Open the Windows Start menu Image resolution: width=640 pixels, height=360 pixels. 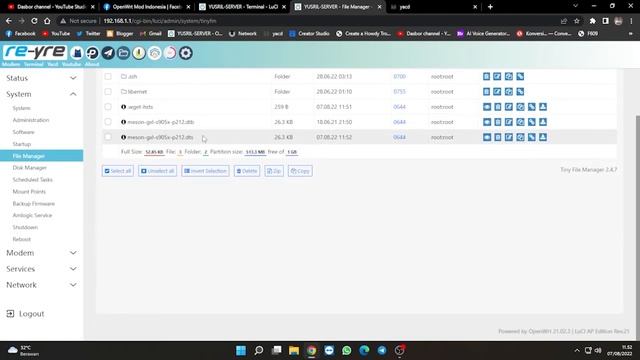click(x=241, y=351)
